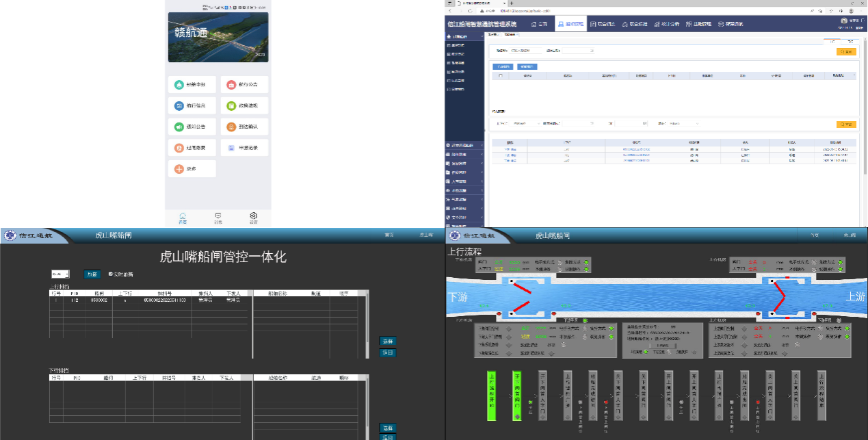Viewport: 868px width, 440px height.
Task: Open the small dropdown left of 刷新
Action: click(x=60, y=274)
